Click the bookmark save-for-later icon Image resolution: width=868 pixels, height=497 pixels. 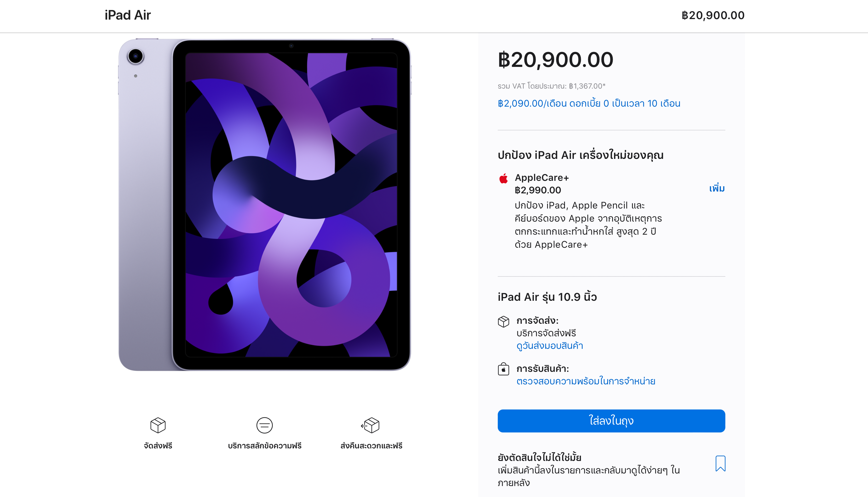720,463
